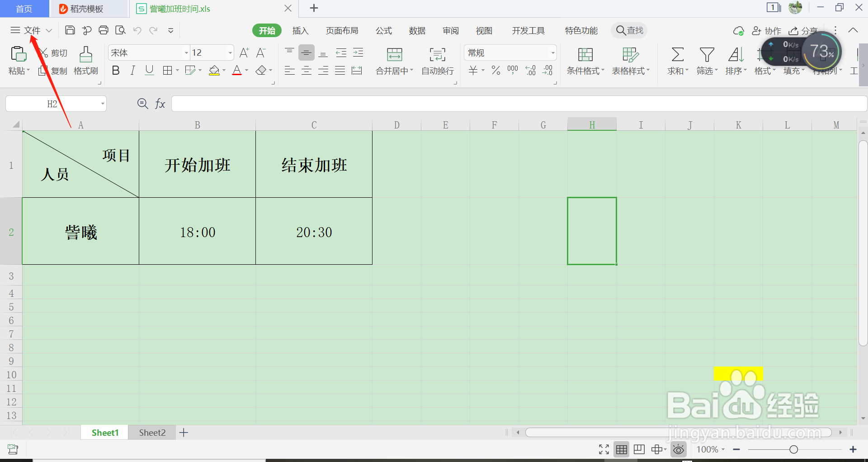The width and height of the screenshot is (868, 462).
Task: Click the 查找 search button
Action: (629, 30)
